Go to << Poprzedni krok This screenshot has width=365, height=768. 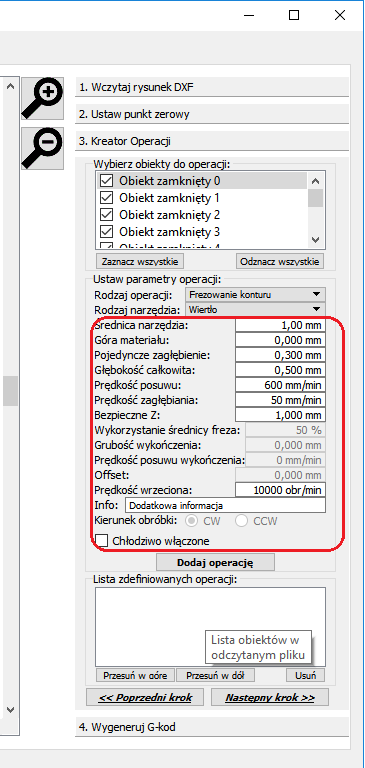coord(145,697)
